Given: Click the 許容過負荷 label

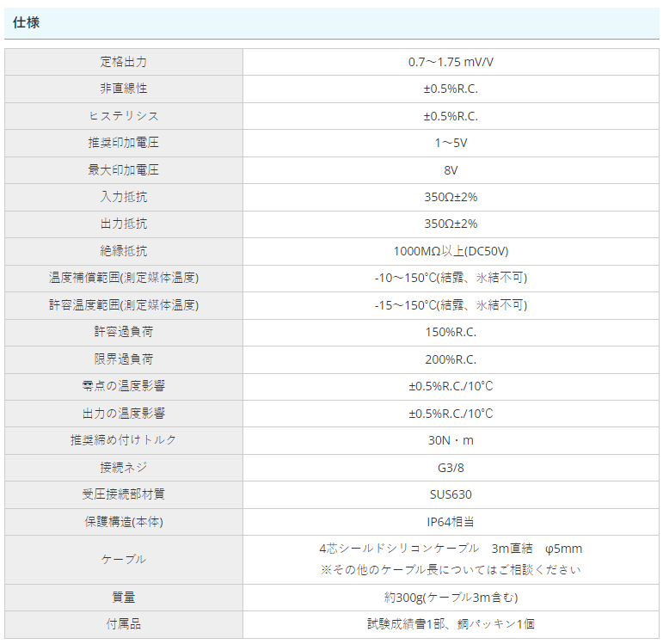Looking at the screenshot, I should pos(124,332).
